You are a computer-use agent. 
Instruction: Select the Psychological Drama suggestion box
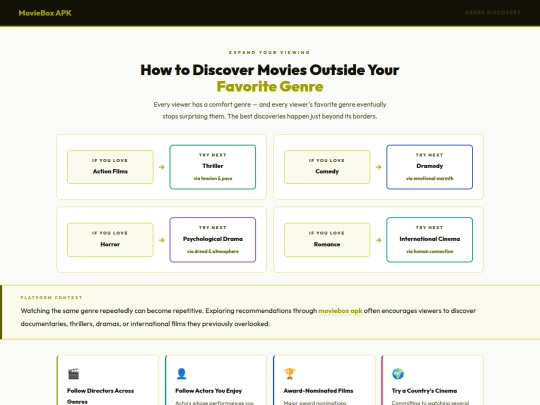point(212,240)
